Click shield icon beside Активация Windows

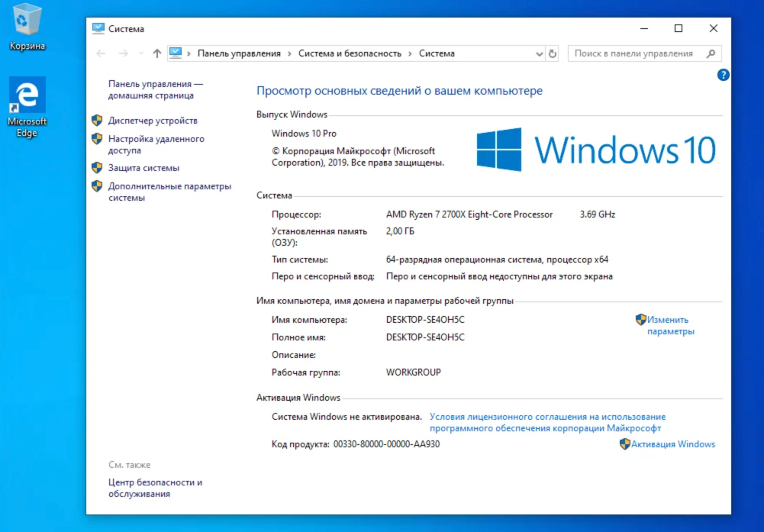624,443
